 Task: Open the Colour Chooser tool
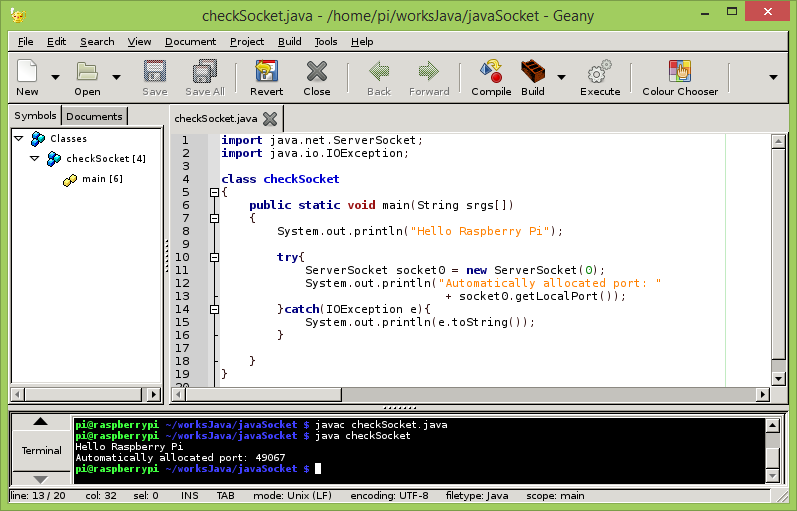click(x=680, y=71)
